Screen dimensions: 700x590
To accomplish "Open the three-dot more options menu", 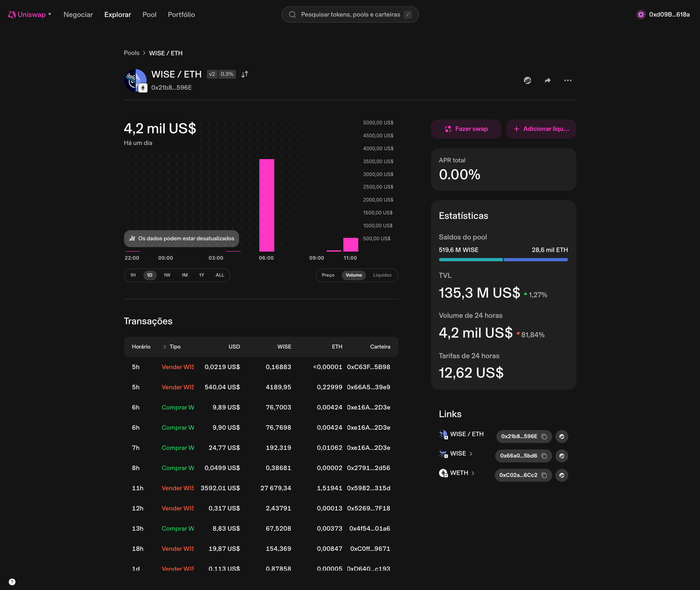I will (568, 80).
